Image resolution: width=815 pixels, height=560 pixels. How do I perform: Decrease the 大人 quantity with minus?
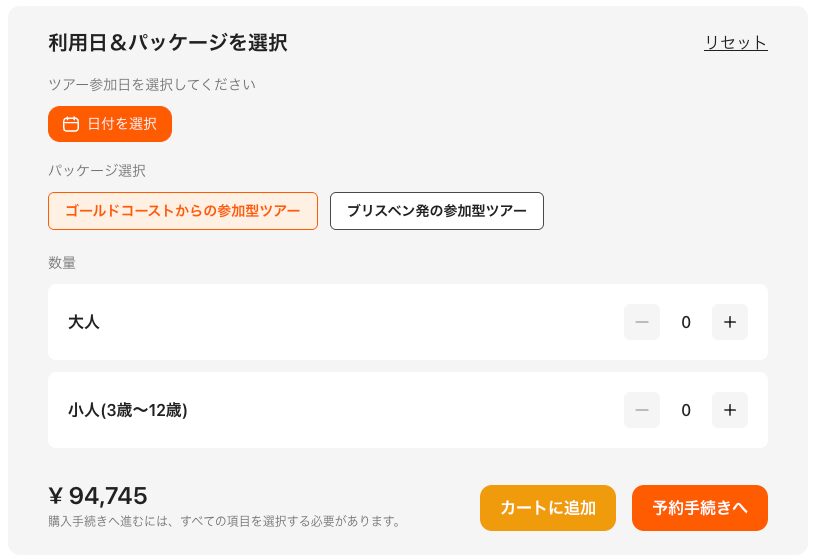coord(642,322)
